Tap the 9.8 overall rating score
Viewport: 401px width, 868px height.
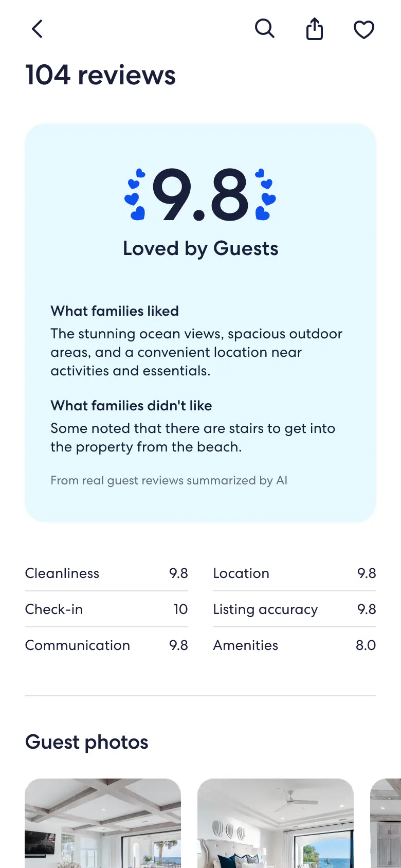[x=200, y=195]
